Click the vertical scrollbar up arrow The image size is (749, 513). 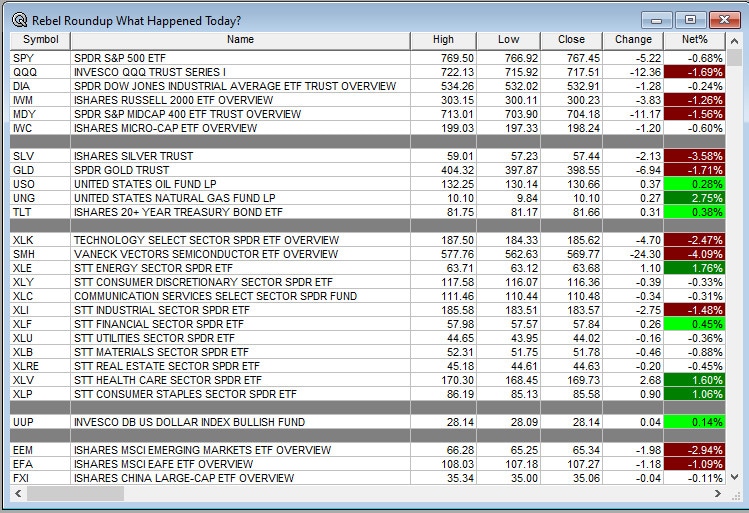point(735,41)
